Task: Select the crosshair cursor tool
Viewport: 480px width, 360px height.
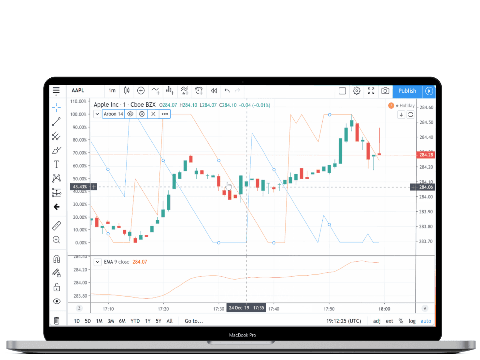Action: coord(56,107)
